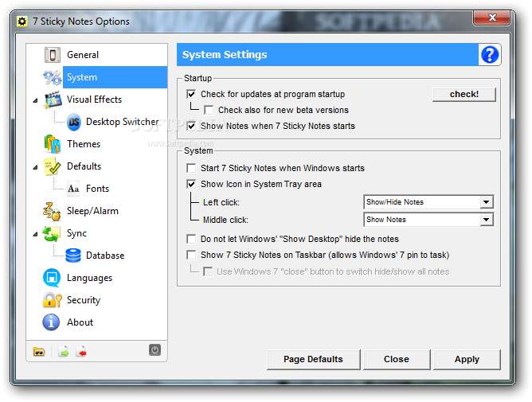
Task: Click the 'Middle click:' label text
Action: [225, 221]
